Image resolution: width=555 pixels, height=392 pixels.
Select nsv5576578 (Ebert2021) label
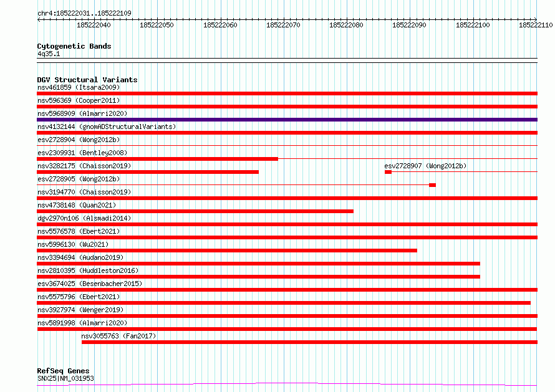pos(79,231)
